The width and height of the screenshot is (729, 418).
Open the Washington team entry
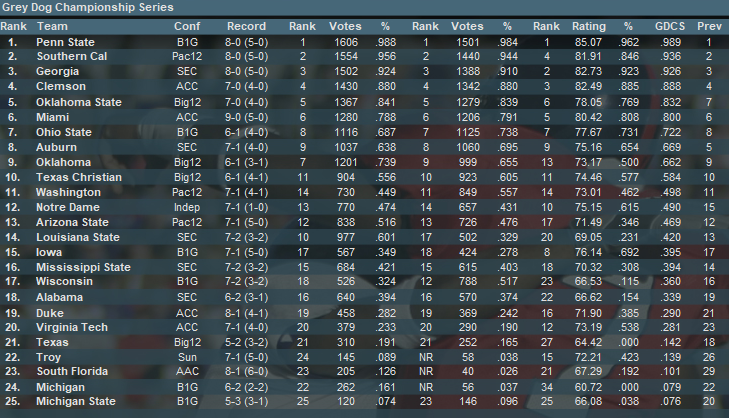click(68, 192)
